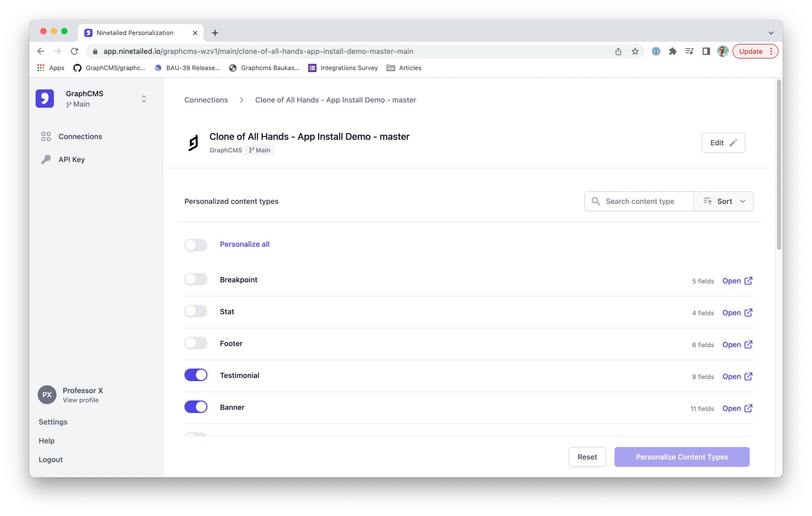Click the Reset button
Screen dimensions: 812x516
coord(587,457)
